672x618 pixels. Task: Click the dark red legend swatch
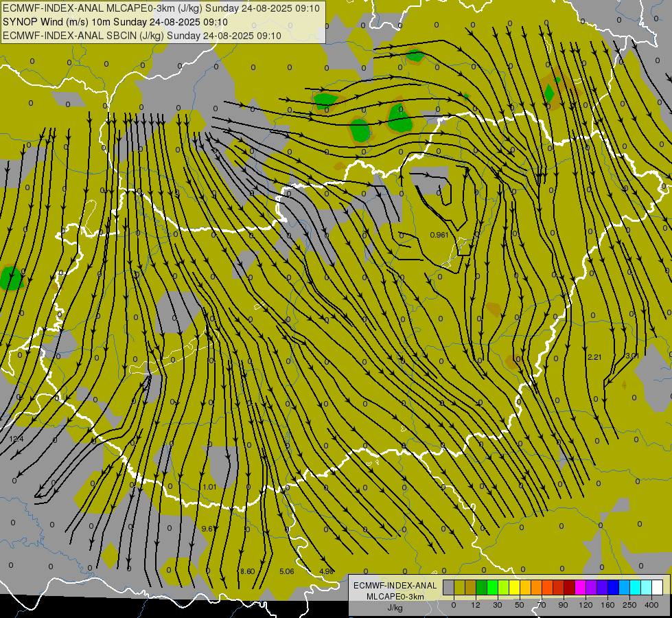pyautogui.click(x=570, y=587)
